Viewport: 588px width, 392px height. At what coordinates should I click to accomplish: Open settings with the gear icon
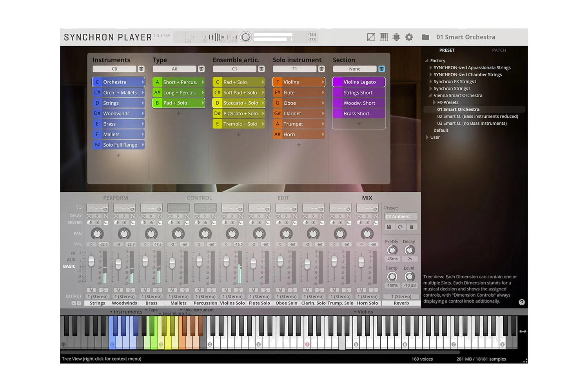[409, 37]
